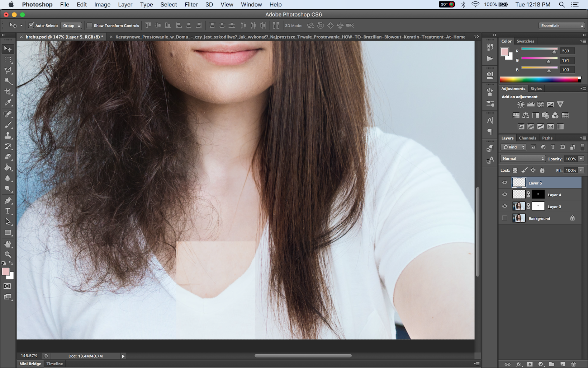Image resolution: width=588 pixels, height=368 pixels.
Task: Hide Layer 3 visibility eye
Action: tap(504, 206)
